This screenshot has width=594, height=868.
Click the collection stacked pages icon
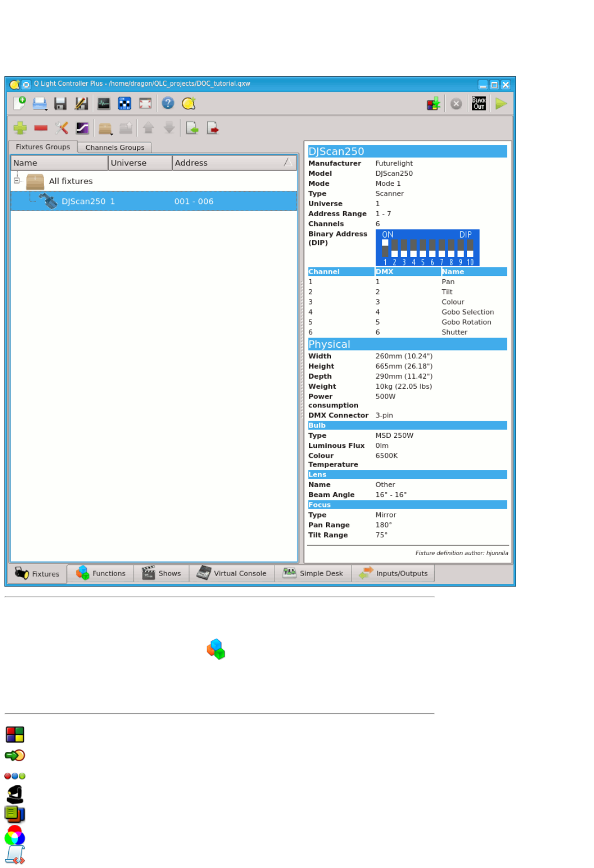pyautogui.click(x=15, y=814)
